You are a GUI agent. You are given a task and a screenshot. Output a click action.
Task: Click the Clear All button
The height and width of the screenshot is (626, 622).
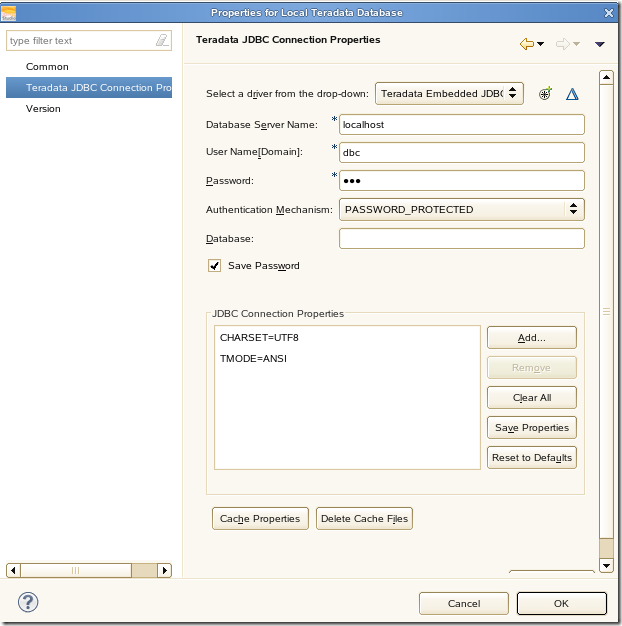[x=531, y=397]
